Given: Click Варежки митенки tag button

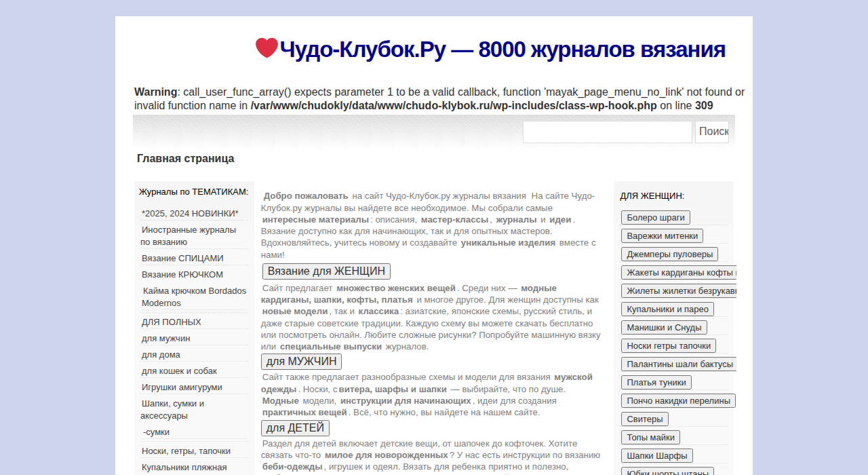Looking at the screenshot, I should (662, 235).
